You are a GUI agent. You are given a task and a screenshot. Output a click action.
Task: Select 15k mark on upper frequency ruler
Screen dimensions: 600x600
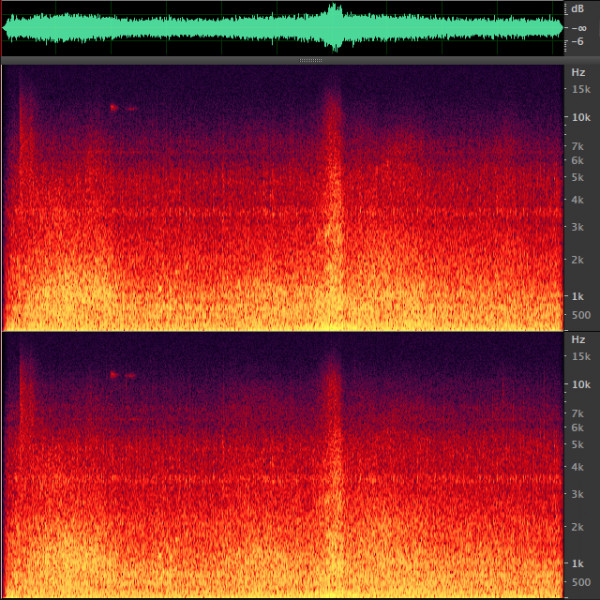580,90
